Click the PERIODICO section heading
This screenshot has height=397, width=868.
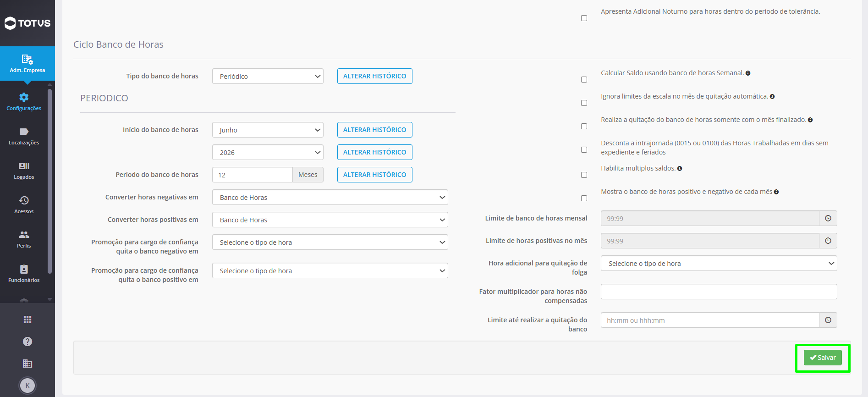(x=104, y=98)
